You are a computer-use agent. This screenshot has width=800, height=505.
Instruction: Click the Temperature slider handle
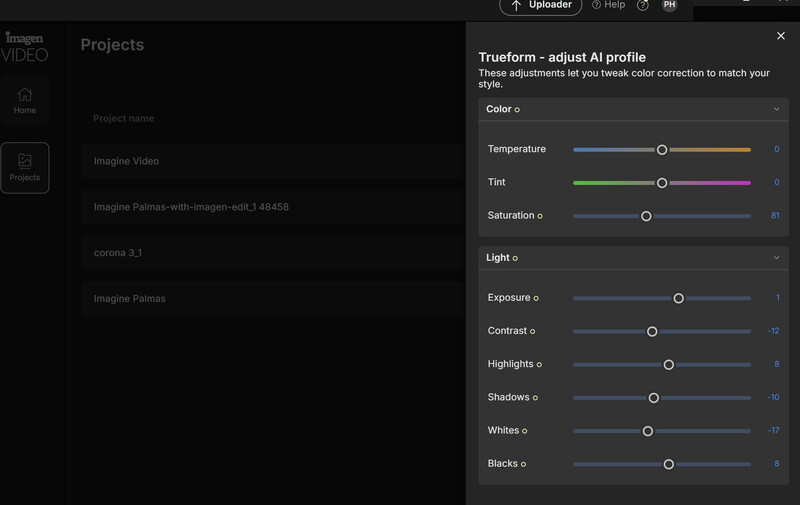(x=662, y=149)
